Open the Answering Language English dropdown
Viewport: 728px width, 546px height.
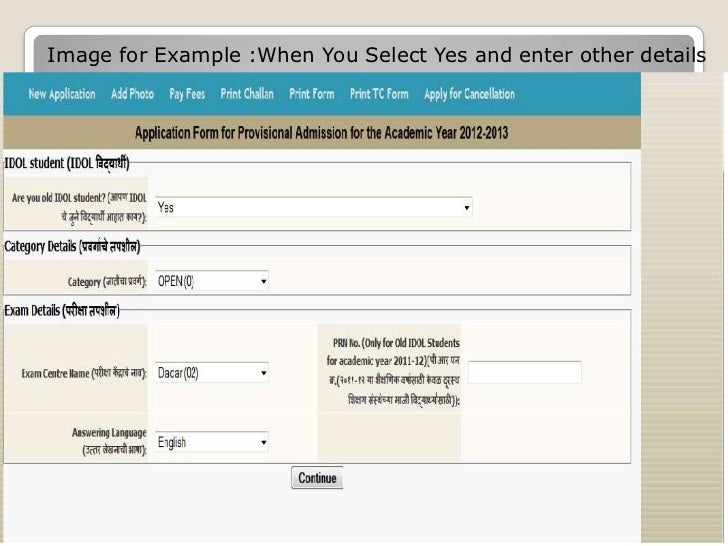211,442
